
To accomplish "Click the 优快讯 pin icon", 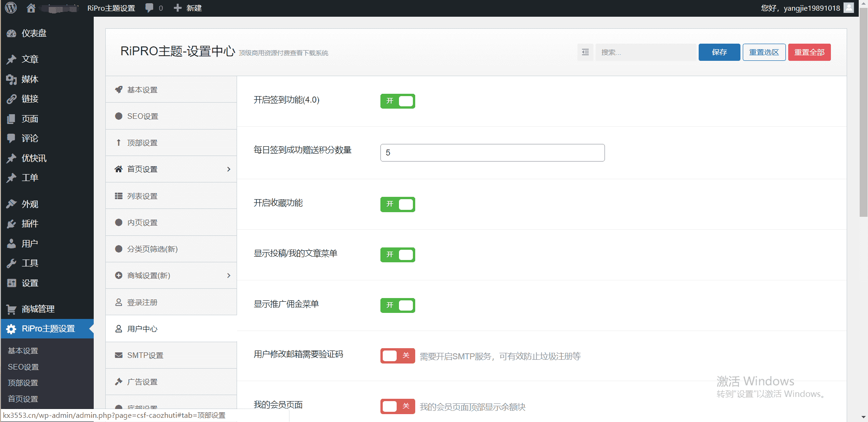I will (x=12, y=158).
